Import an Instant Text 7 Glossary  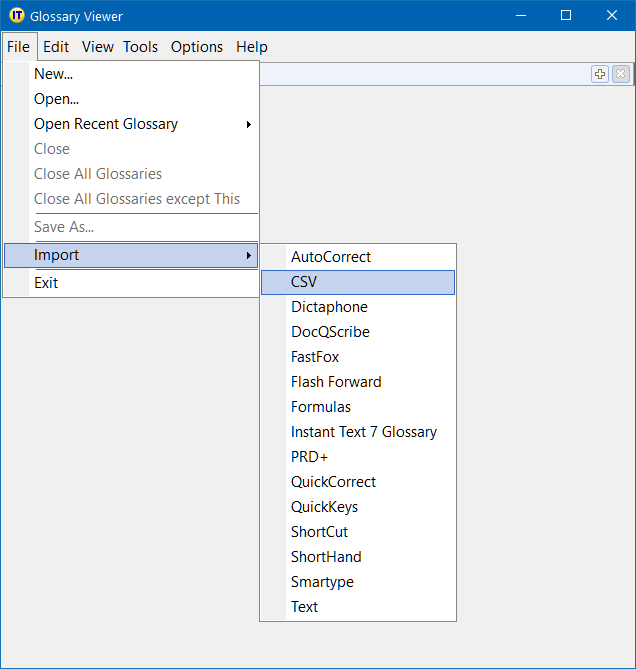(x=364, y=432)
